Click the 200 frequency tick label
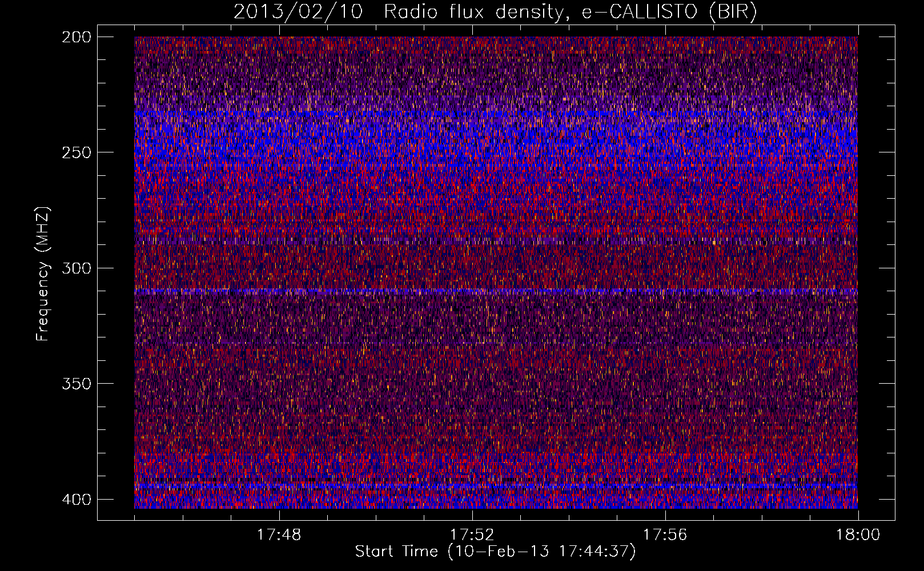This screenshot has height=571, width=924. (76, 37)
